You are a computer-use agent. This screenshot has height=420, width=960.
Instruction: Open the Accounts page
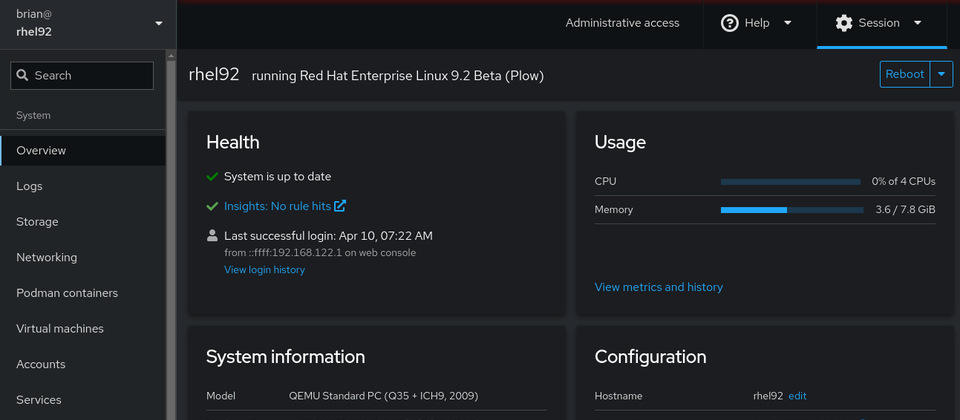(x=83, y=364)
